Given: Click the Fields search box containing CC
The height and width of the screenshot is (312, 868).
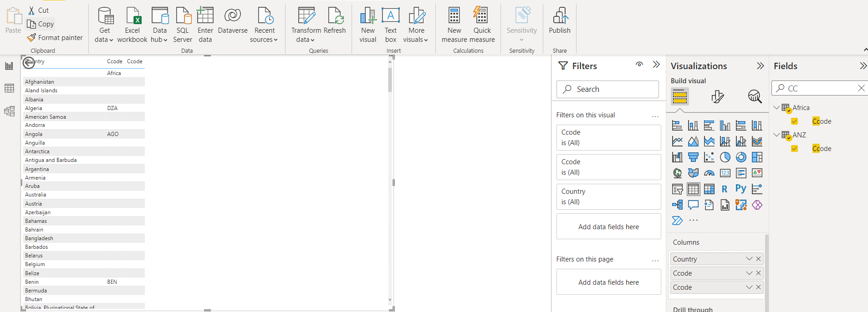Looking at the screenshot, I should tap(820, 88).
